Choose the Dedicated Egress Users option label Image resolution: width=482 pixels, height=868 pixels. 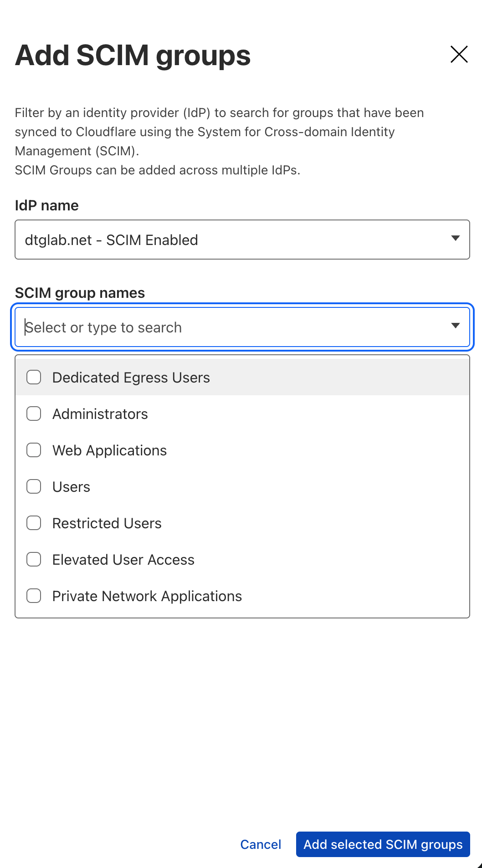[131, 378]
